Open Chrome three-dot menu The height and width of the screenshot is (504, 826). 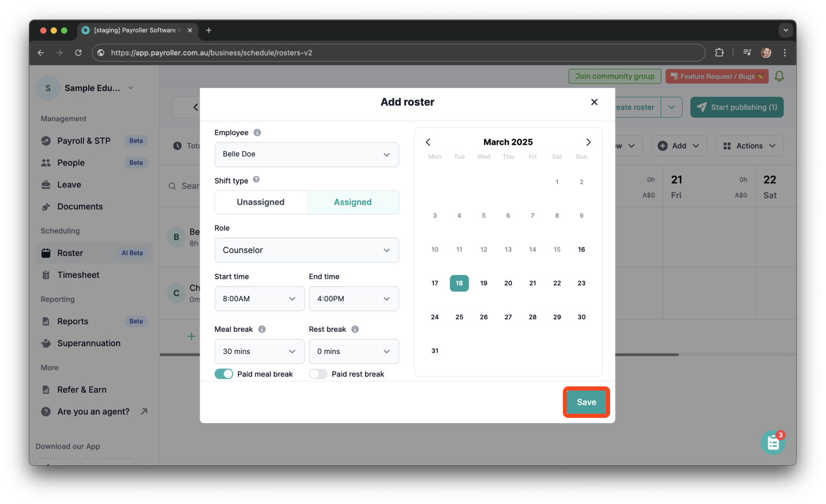click(x=785, y=52)
